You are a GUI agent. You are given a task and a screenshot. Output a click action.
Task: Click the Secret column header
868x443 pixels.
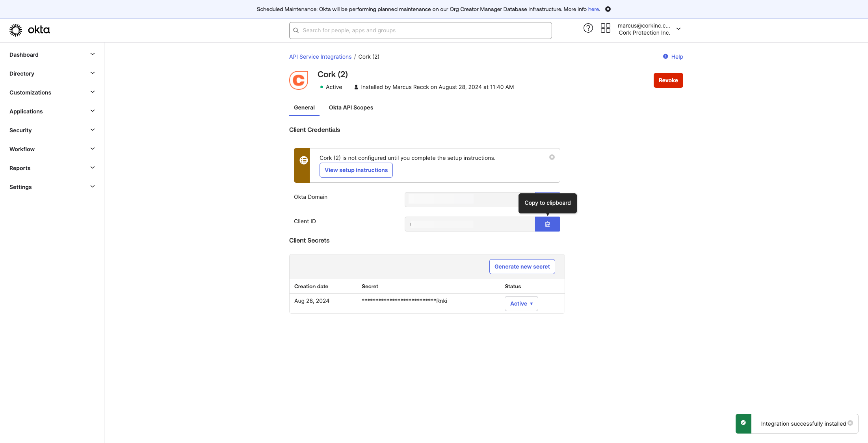tap(370, 286)
